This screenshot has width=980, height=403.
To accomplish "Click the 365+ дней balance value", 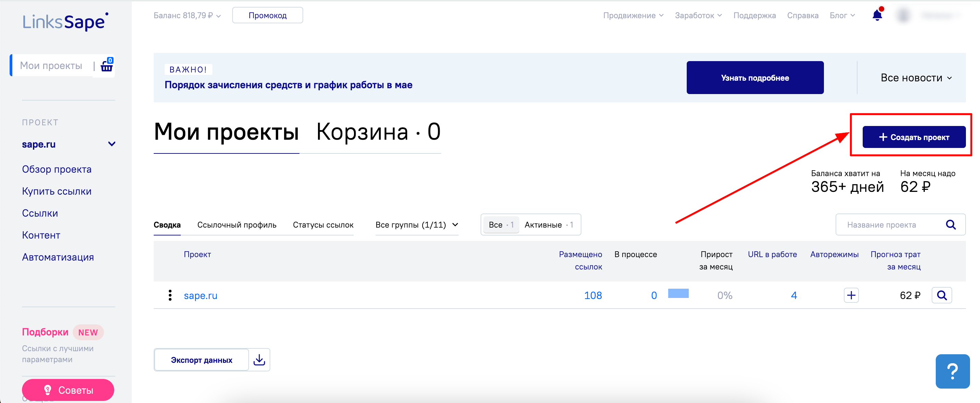I will point(847,187).
